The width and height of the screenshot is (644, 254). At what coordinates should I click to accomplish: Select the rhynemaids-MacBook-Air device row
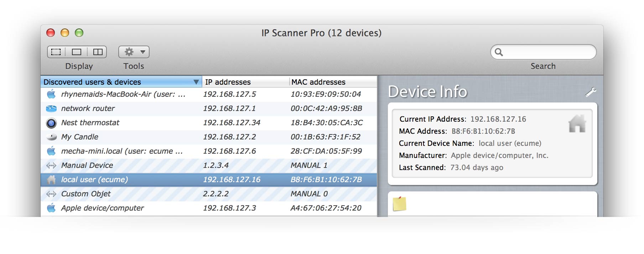(x=209, y=94)
